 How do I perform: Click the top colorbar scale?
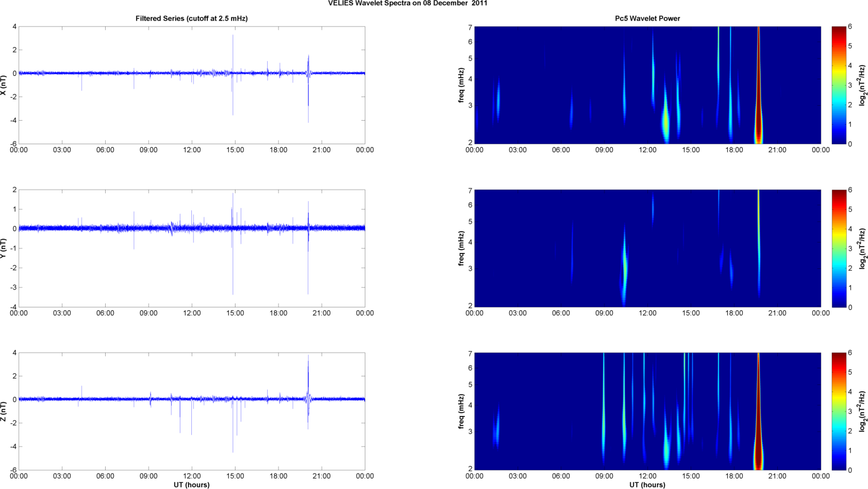[839, 85]
